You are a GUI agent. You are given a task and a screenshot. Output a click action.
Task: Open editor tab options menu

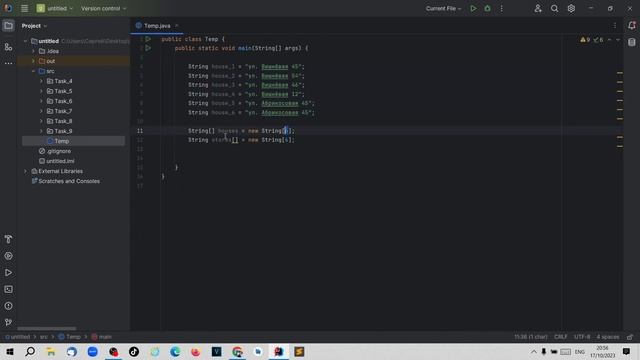click(615, 26)
